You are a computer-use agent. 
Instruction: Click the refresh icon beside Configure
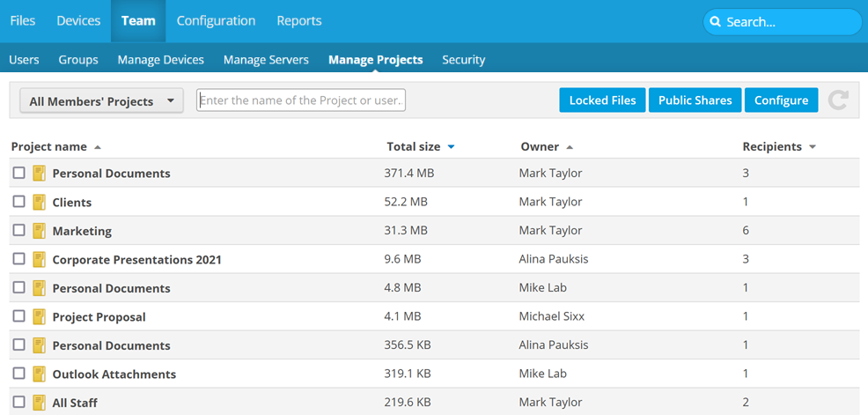(838, 100)
